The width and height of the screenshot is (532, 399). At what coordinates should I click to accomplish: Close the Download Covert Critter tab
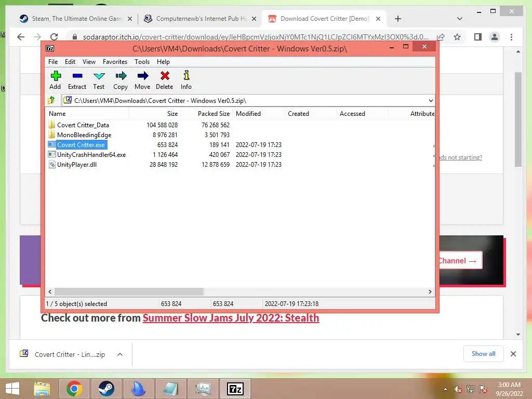click(x=378, y=19)
